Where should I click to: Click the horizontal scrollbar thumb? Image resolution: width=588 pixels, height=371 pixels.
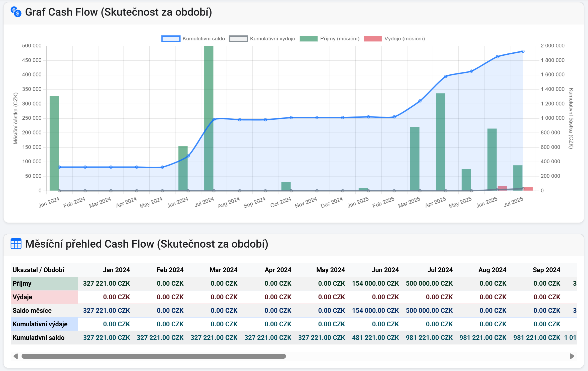(153, 356)
